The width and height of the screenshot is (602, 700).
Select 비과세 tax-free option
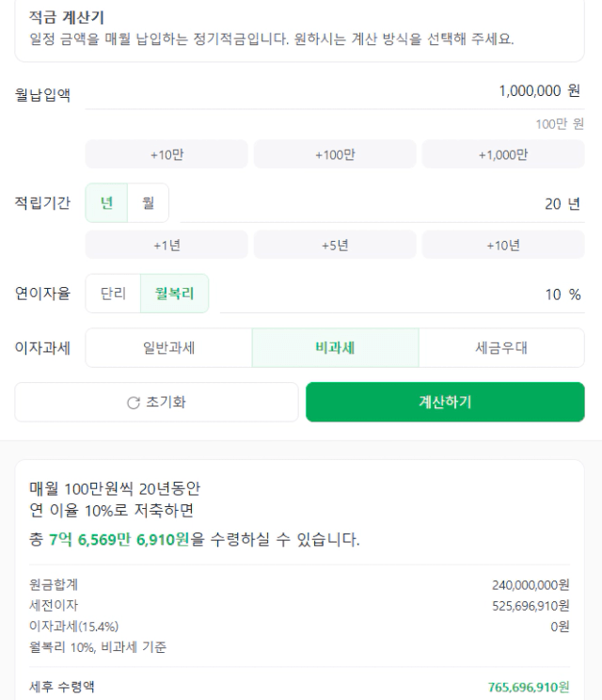pyautogui.click(x=335, y=348)
